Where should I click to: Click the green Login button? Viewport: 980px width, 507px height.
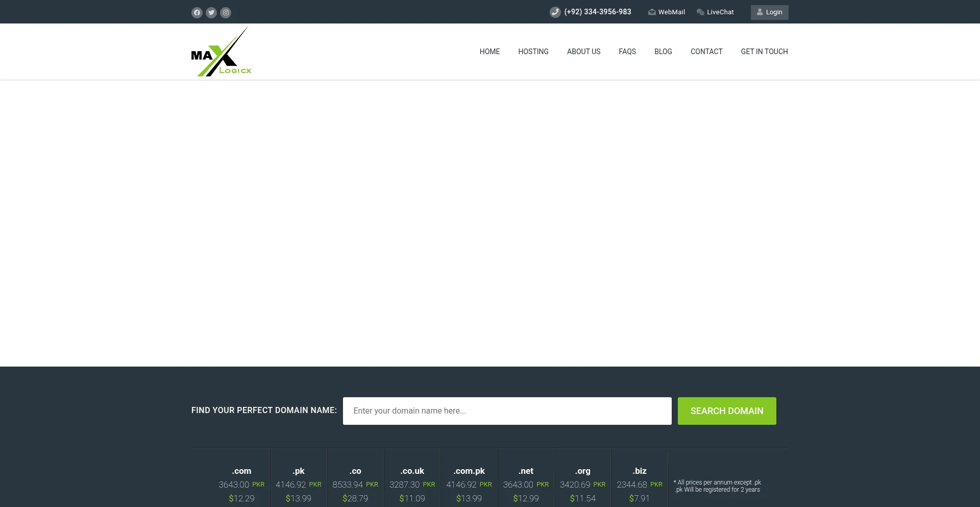point(769,12)
